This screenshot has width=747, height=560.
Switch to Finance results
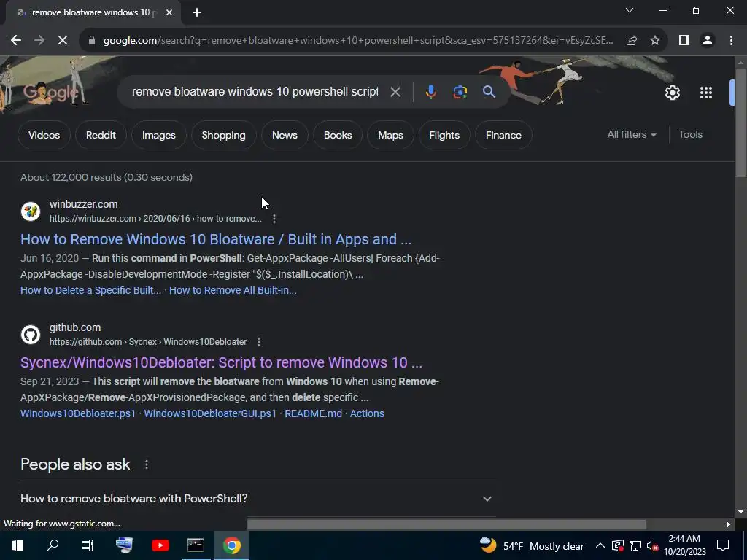(503, 135)
